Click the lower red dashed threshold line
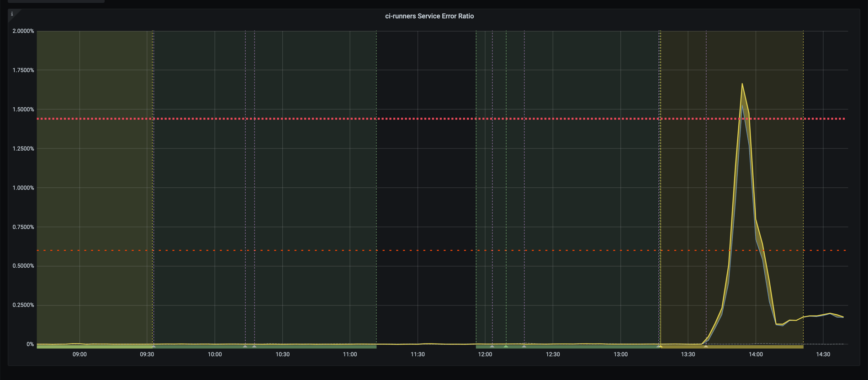 point(320,250)
